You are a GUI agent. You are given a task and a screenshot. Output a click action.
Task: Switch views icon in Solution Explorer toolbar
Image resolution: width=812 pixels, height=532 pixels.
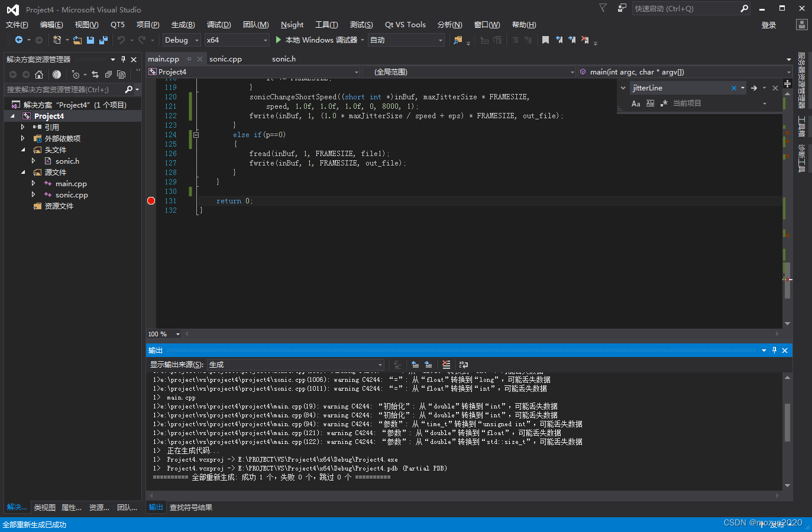click(57, 74)
